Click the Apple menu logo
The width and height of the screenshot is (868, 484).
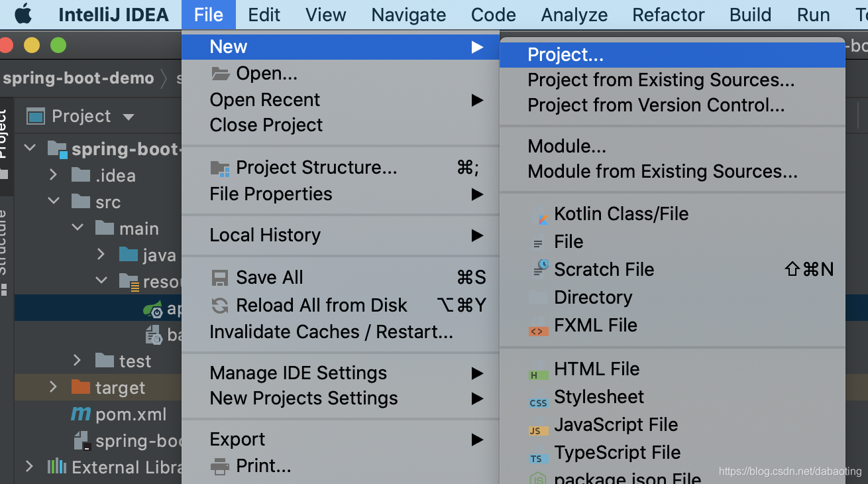[x=23, y=14]
